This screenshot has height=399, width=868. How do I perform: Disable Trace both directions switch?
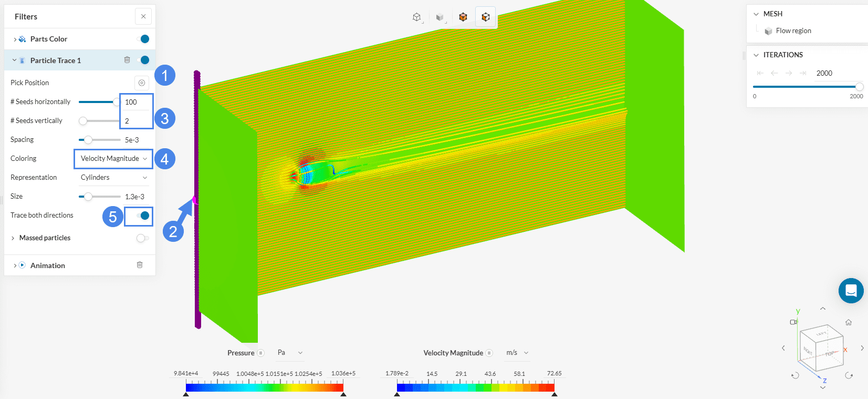143,216
